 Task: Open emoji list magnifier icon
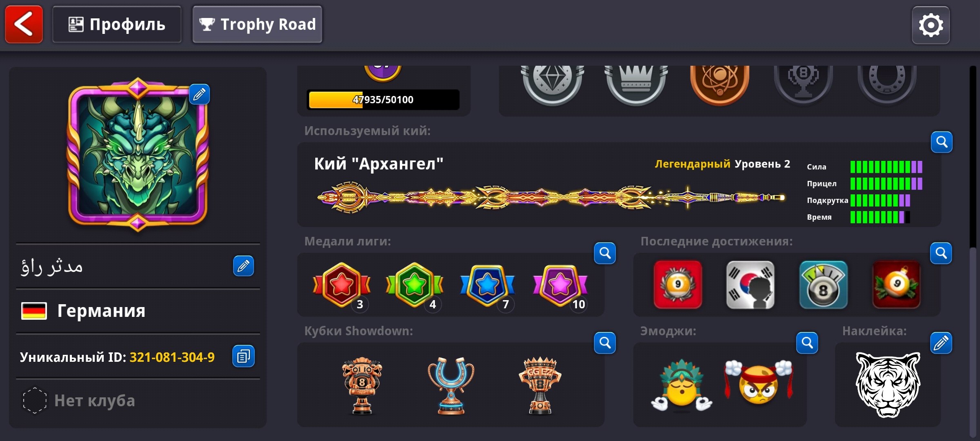pos(807,343)
